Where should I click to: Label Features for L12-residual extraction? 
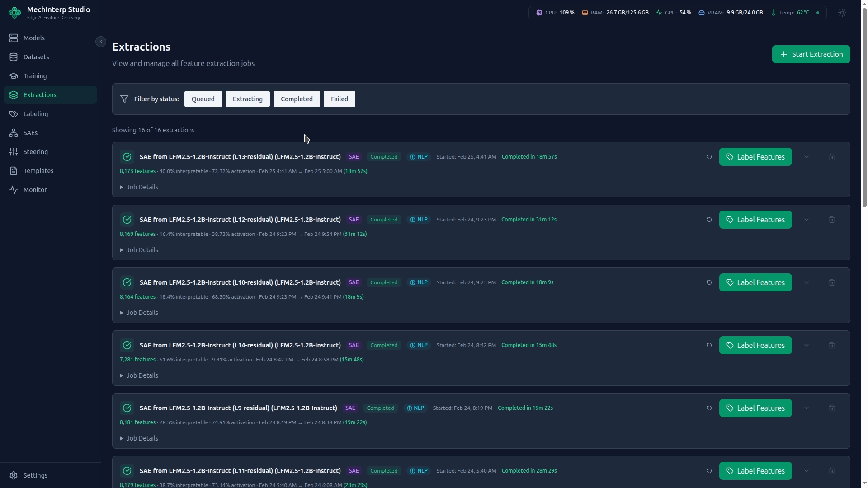pyautogui.click(x=755, y=220)
